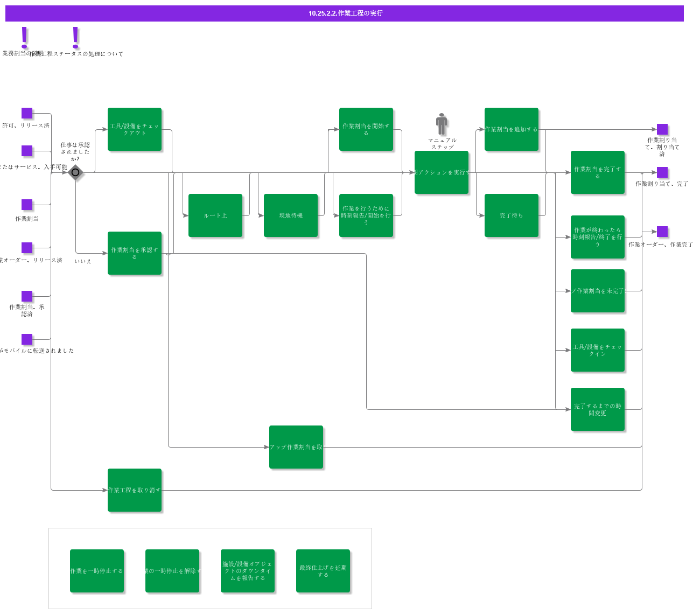Image resolution: width=700 pixels, height=614 pixels.
Task: Click the 最終仕上げを延期する task box
Action: [x=323, y=571]
